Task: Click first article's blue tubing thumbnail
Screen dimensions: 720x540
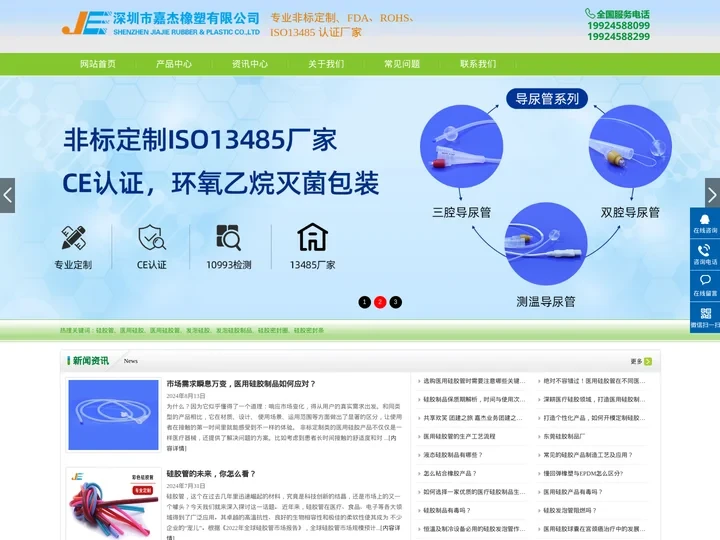Action: tap(113, 415)
